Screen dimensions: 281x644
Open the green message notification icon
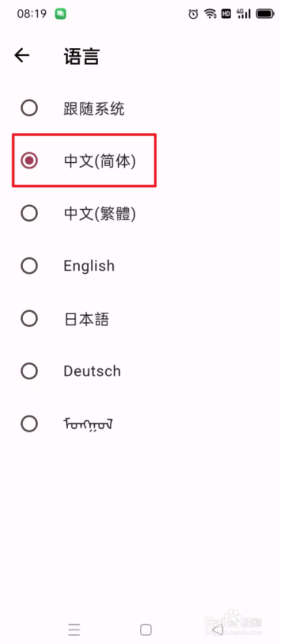[x=61, y=14]
